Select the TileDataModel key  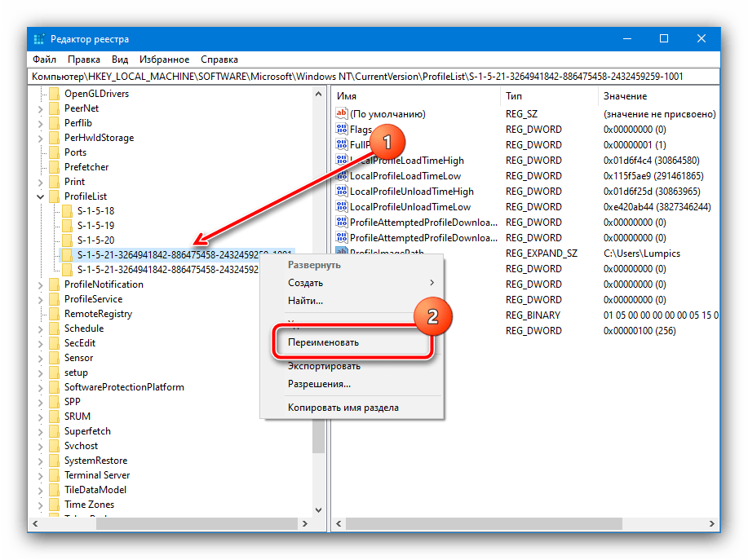(x=95, y=490)
